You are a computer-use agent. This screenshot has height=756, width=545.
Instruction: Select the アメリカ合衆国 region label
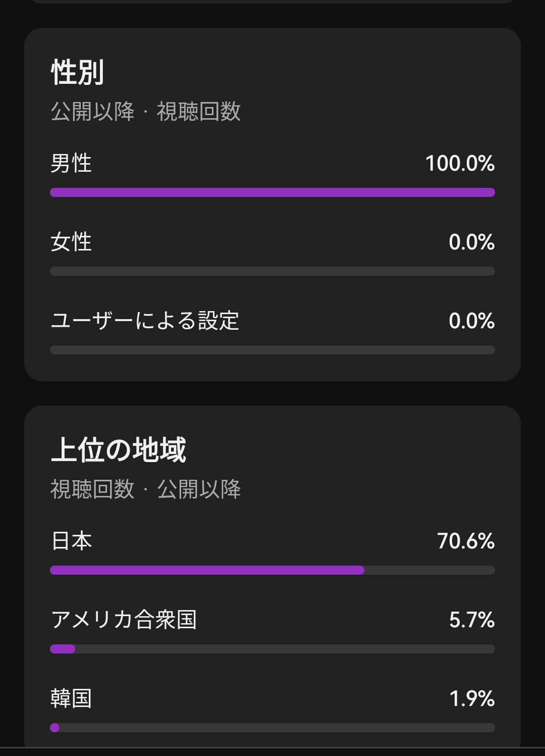coord(124,620)
